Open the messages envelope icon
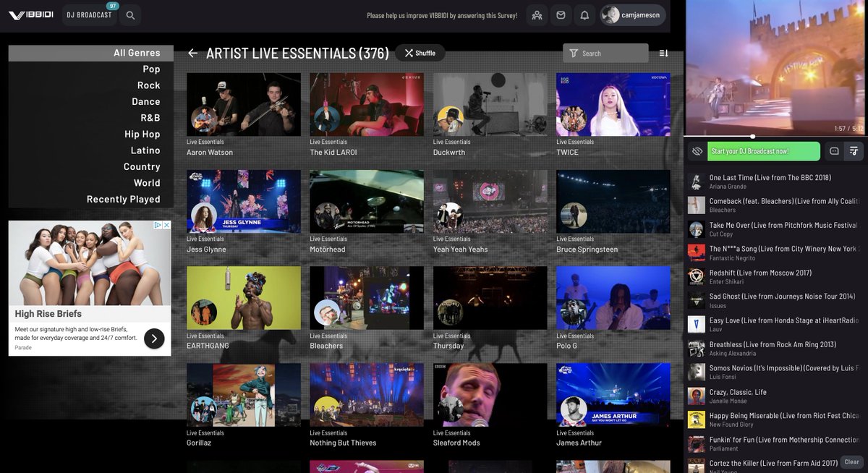Screen dimensions: 868x473 click(561, 15)
